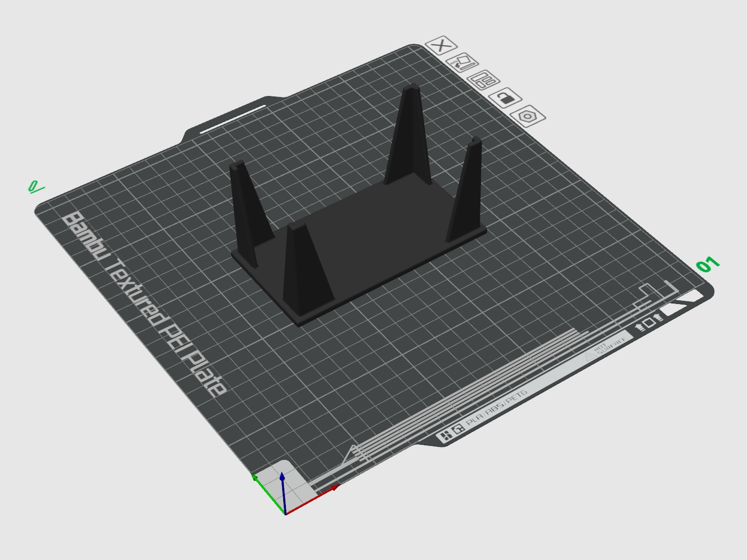Select plate number 01 label

(708, 264)
